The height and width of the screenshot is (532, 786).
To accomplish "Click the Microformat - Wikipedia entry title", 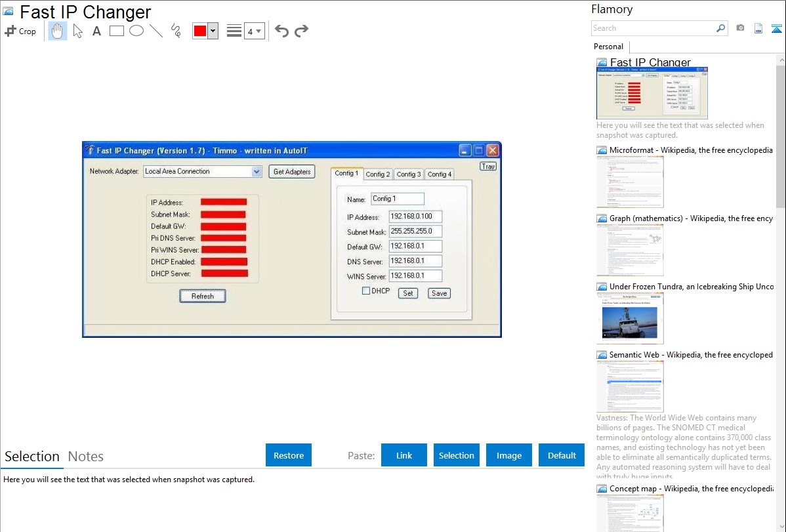I will [x=691, y=150].
